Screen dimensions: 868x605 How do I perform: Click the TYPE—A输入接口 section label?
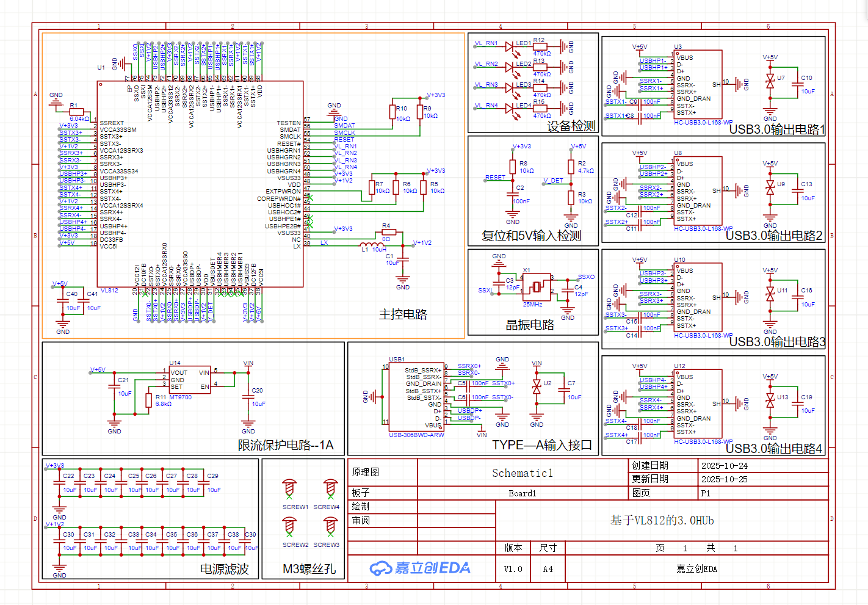coord(542,445)
